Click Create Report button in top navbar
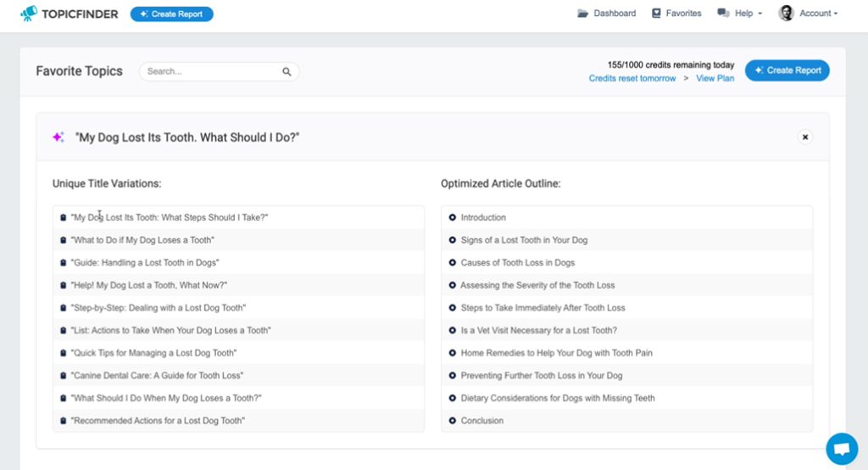Image resolution: width=868 pixels, height=470 pixels. click(171, 14)
